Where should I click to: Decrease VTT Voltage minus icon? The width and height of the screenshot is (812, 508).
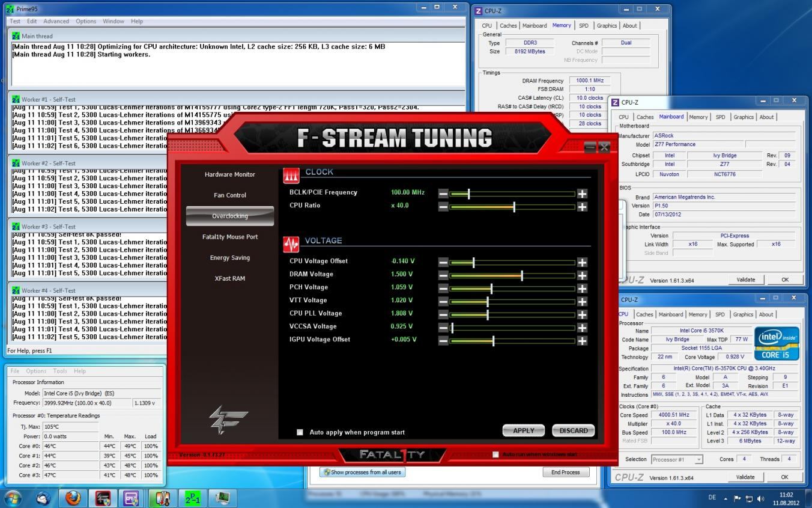(x=443, y=301)
